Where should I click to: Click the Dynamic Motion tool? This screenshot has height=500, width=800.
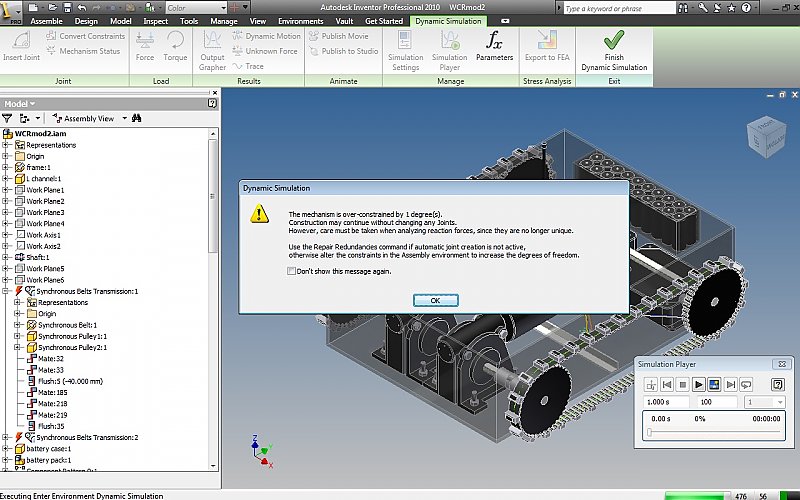click(x=266, y=36)
